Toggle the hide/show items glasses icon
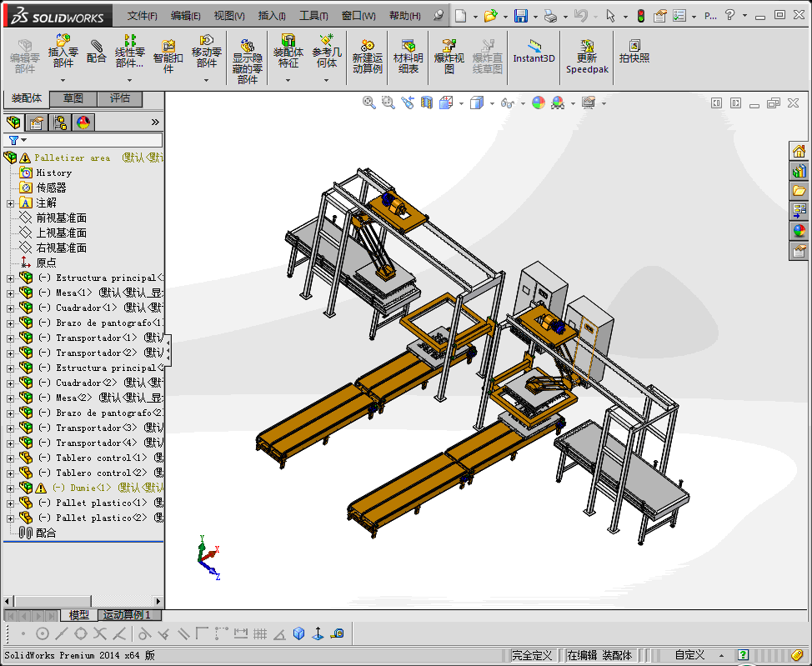The width and height of the screenshot is (812, 666). coord(506,103)
